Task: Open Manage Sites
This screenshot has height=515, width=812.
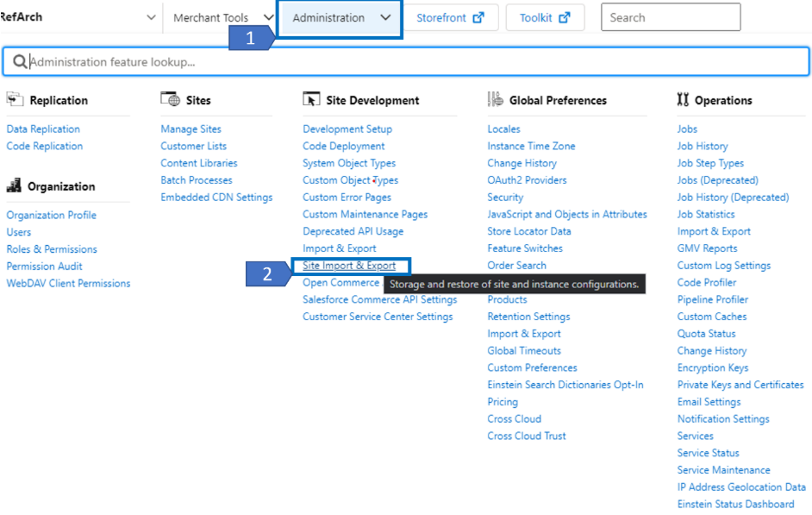Action: coord(191,129)
